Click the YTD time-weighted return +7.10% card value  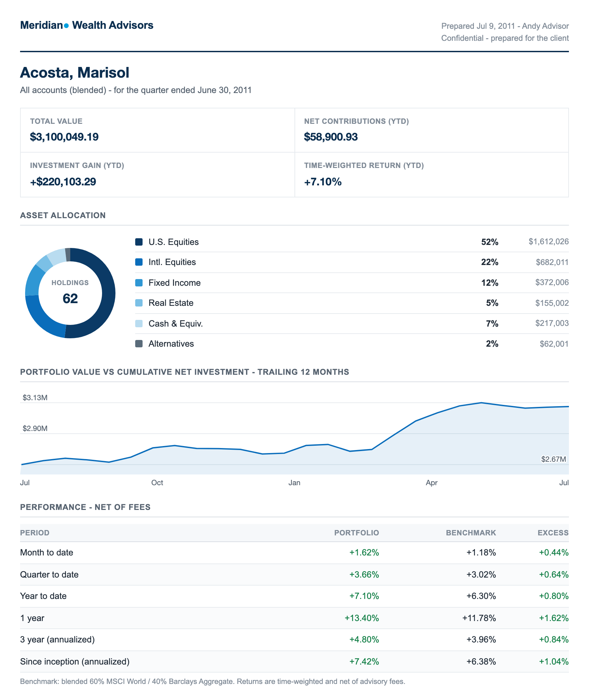323,182
